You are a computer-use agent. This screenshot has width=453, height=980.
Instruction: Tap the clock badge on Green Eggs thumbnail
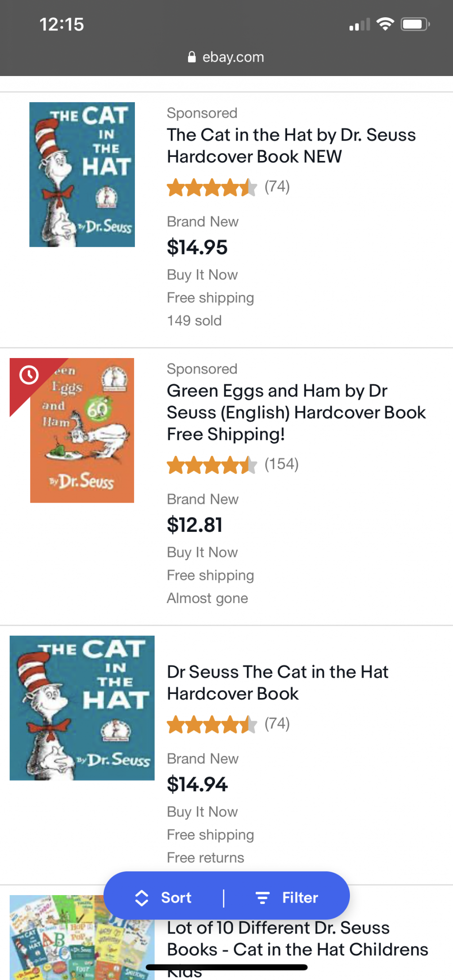tap(29, 375)
